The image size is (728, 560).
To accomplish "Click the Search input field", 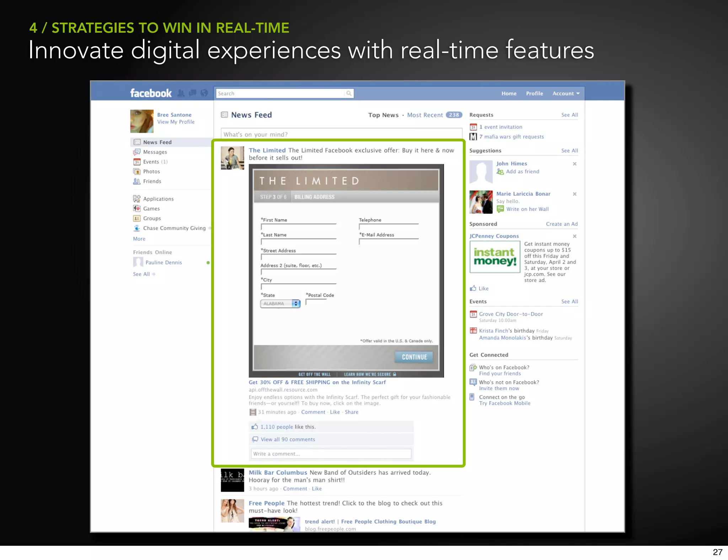I will point(280,93).
